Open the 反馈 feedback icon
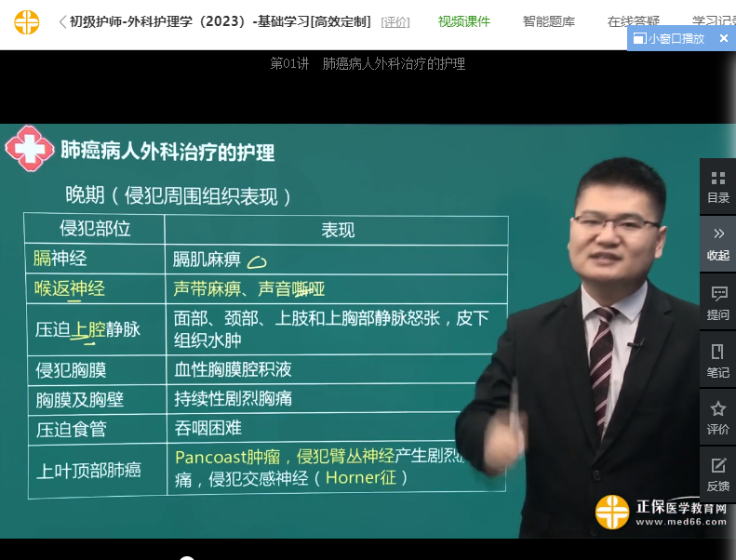This screenshot has width=736, height=560. coord(717,473)
